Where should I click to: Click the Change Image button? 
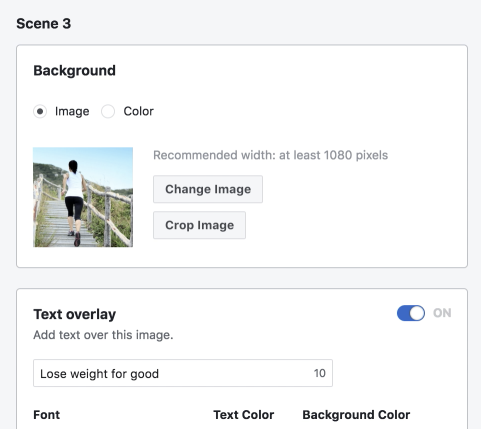coord(208,189)
